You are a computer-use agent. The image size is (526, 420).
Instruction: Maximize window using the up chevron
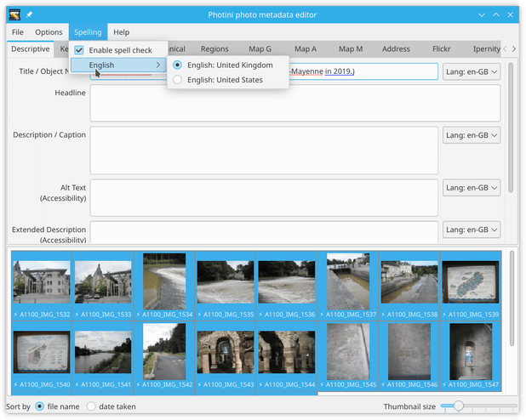(x=496, y=14)
